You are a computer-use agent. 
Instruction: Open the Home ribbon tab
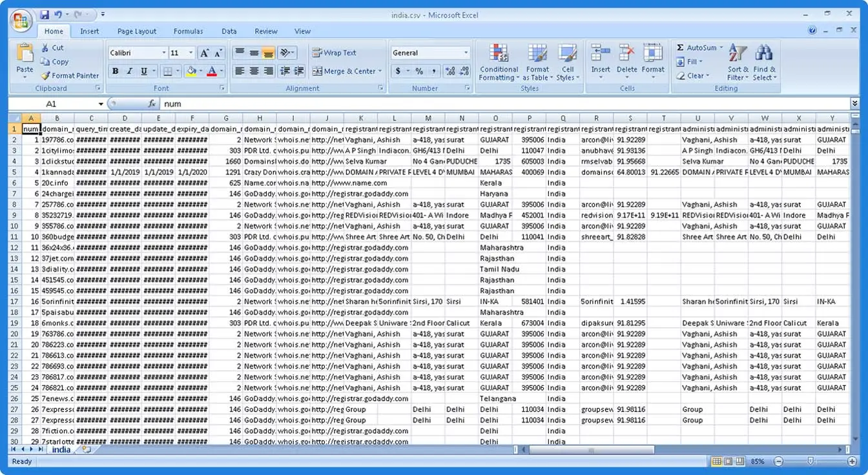tap(54, 31)
